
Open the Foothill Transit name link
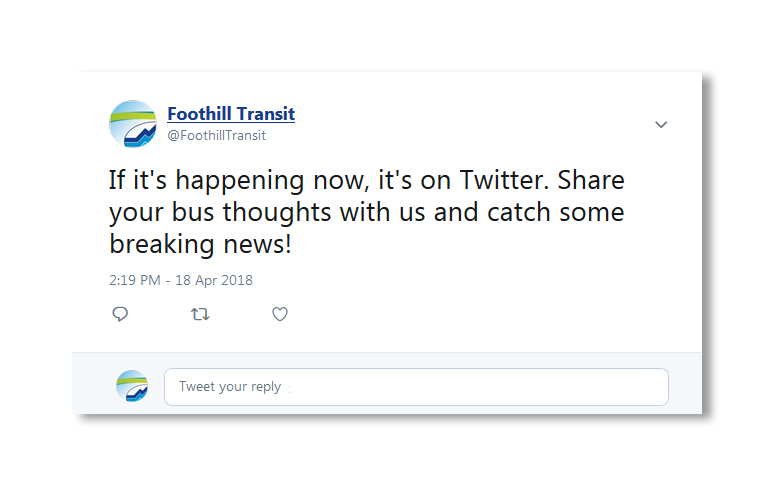click(x=231, y=114)
